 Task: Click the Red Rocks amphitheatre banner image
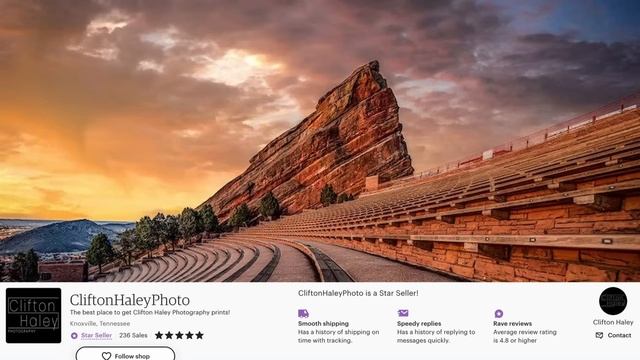point(320,141)
